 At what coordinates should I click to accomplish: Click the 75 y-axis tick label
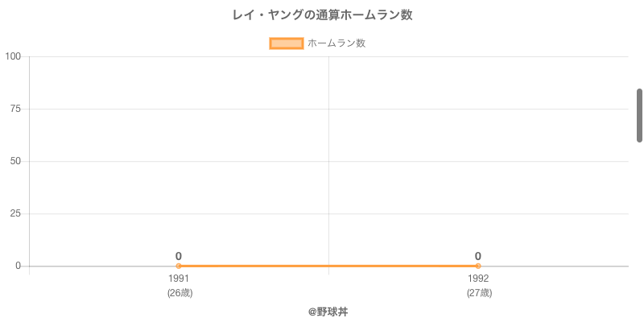(x=15, y=109)
